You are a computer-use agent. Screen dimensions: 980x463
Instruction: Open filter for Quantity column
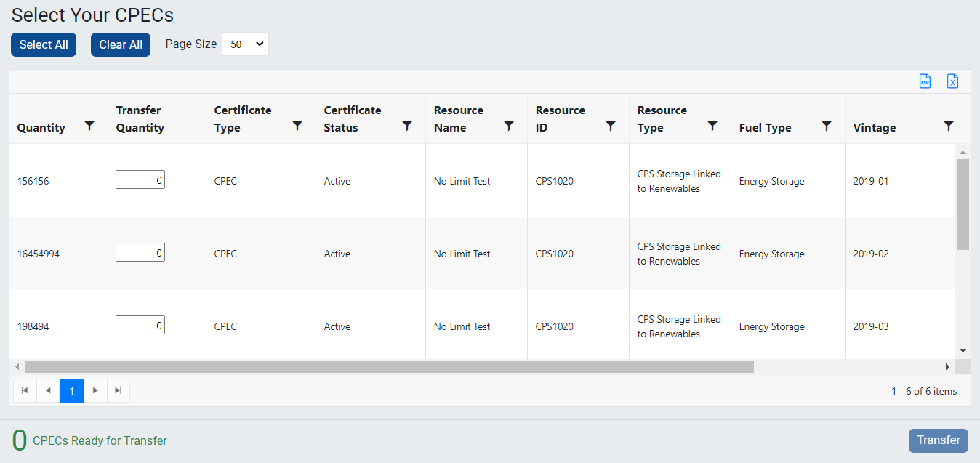pyautogui.click(x=89, y=126)
